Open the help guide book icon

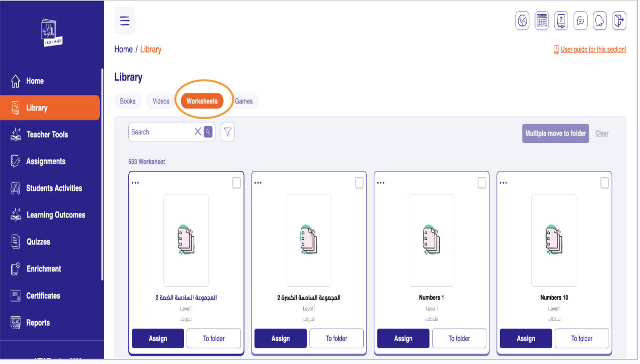point(561,21)
